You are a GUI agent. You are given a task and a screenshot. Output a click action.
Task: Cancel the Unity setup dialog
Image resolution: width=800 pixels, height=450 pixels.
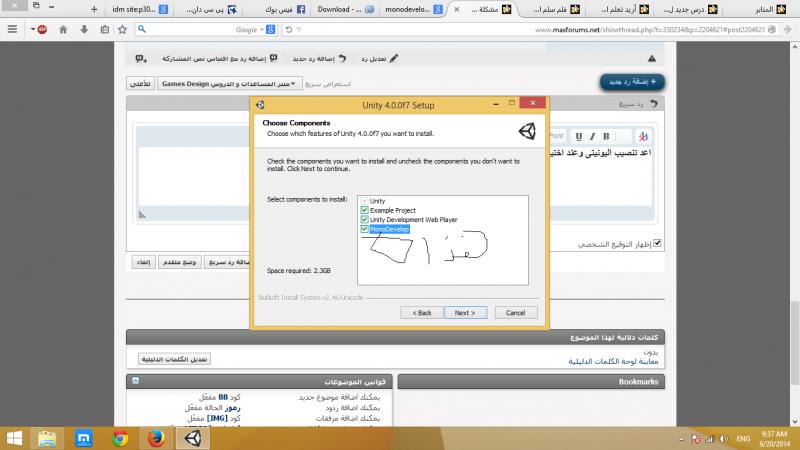[x=515, y=313]
